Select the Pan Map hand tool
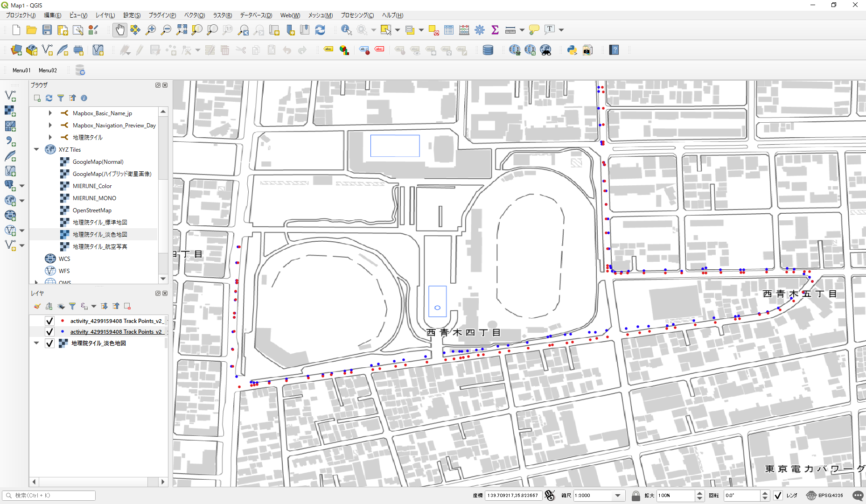The image size is (866, 504). point(120,30)
